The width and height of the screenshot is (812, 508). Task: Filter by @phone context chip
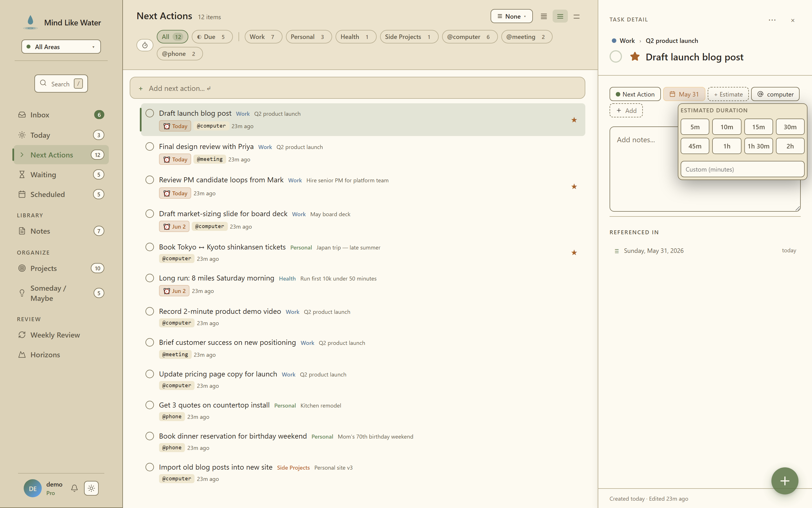click(180, 53)
